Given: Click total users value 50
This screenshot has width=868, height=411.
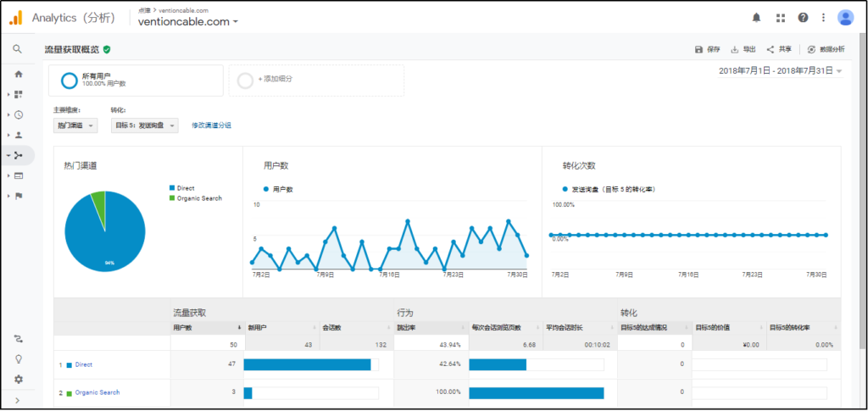Looking at the screenshot, I should 234,345.
